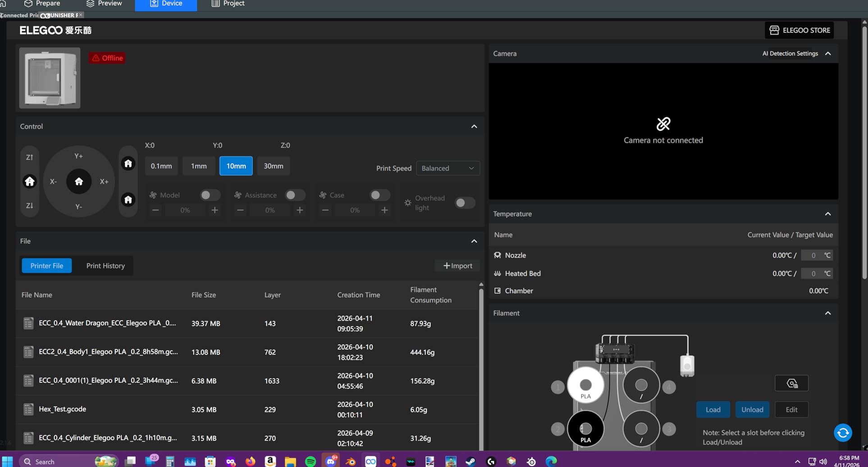Select filament slot number 1 badge
The width and height of the screenshot is (868, 467).
(557, 387)
